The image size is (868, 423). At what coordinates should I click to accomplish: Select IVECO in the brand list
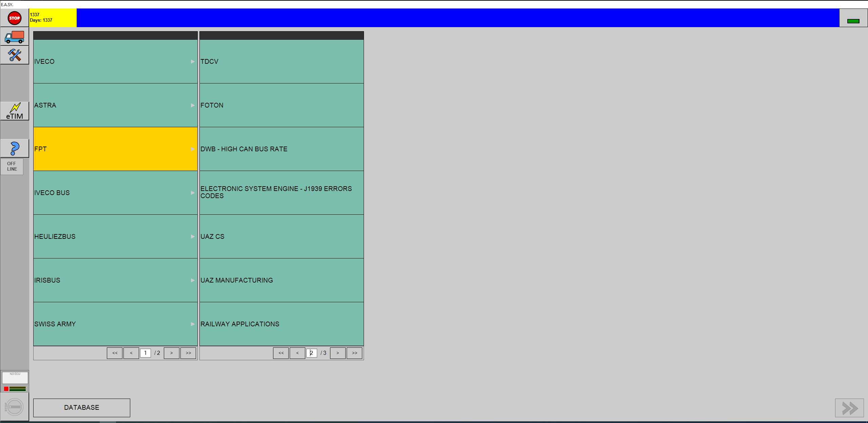point(115,61)
